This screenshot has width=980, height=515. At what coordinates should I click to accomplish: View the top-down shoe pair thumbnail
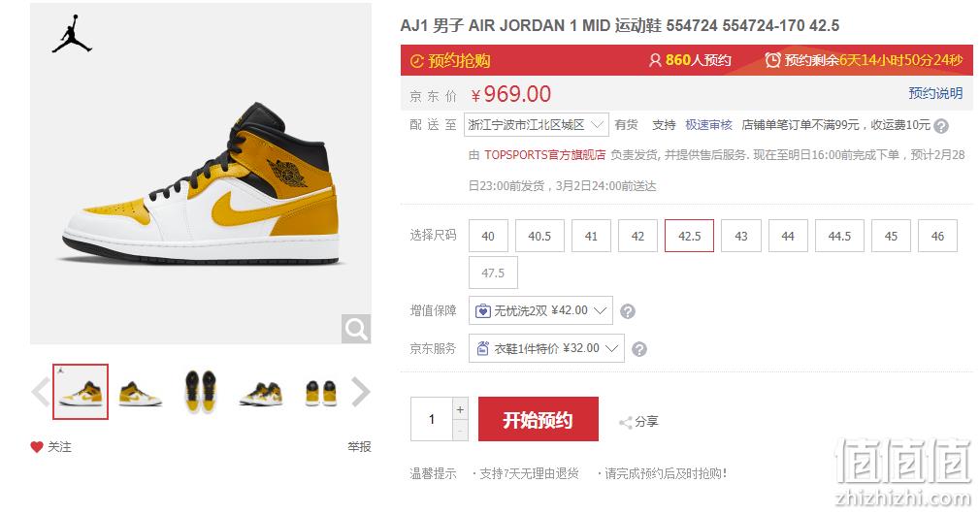coord(201,392)
